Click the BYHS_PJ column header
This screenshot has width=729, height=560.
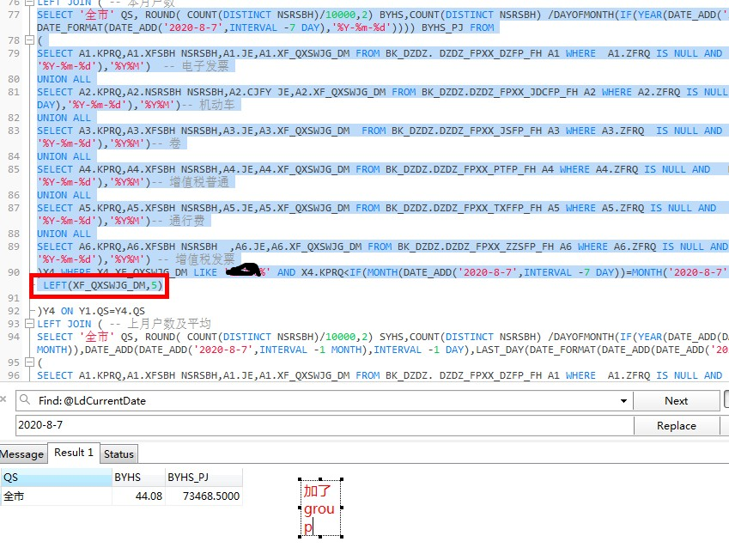coord(203,478)
